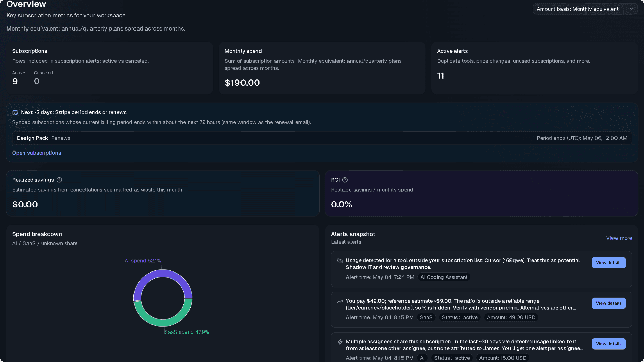Open the Amount basis dropdown
This screenshot has height=362, width=644.
pos(585,9)
